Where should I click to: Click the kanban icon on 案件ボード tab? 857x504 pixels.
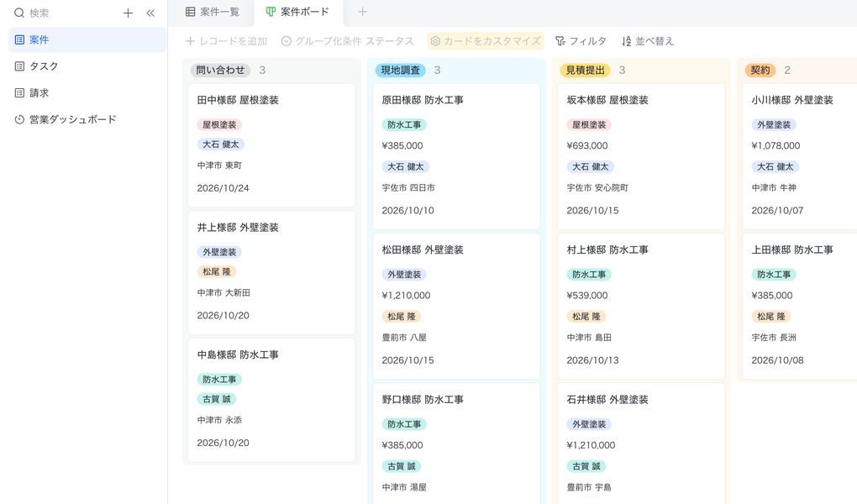pyautogui.click(x=271, y=12)
